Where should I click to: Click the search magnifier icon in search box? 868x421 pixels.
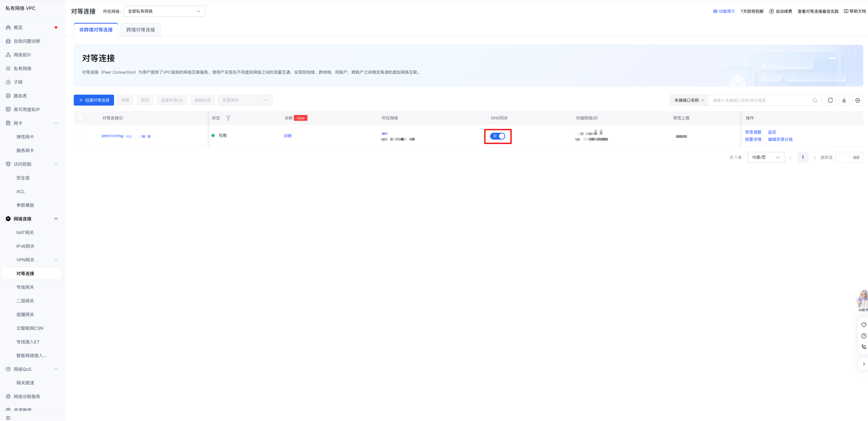pos(815,100)
